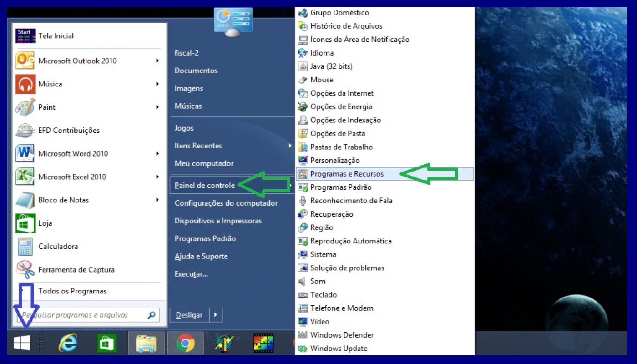Open Ajuda e Suporte

pyautogui.click(x=201, y=256)
